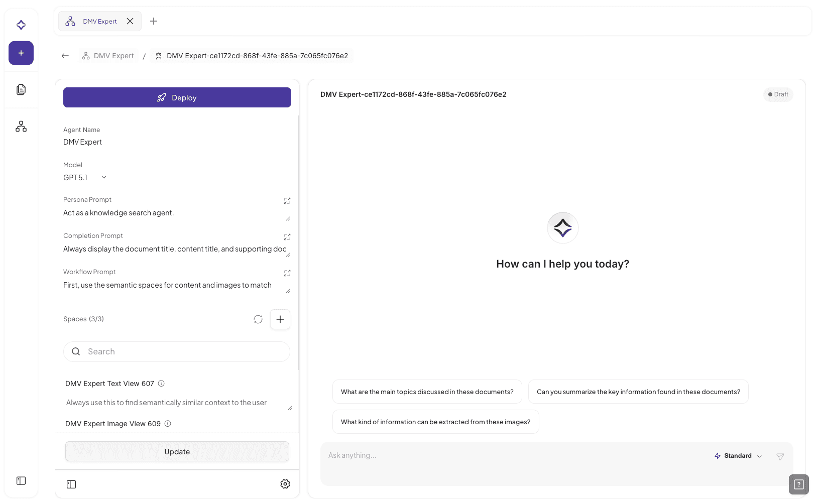Expand the Persona Prompt editor
817x504 pixels.
click(x=287, y=200)
